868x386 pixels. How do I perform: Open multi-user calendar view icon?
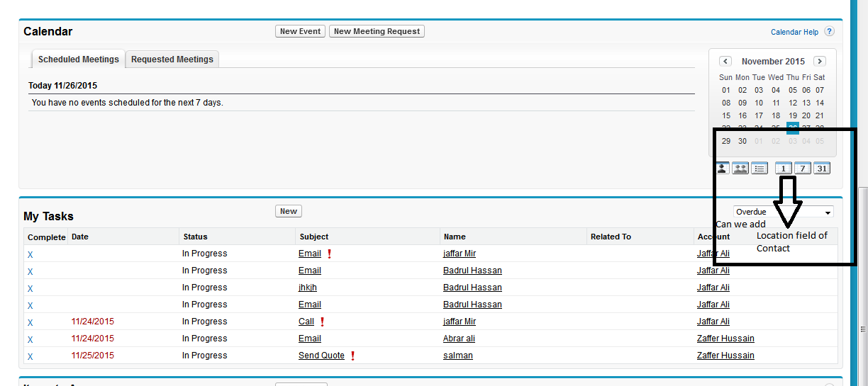coord(740,169)
